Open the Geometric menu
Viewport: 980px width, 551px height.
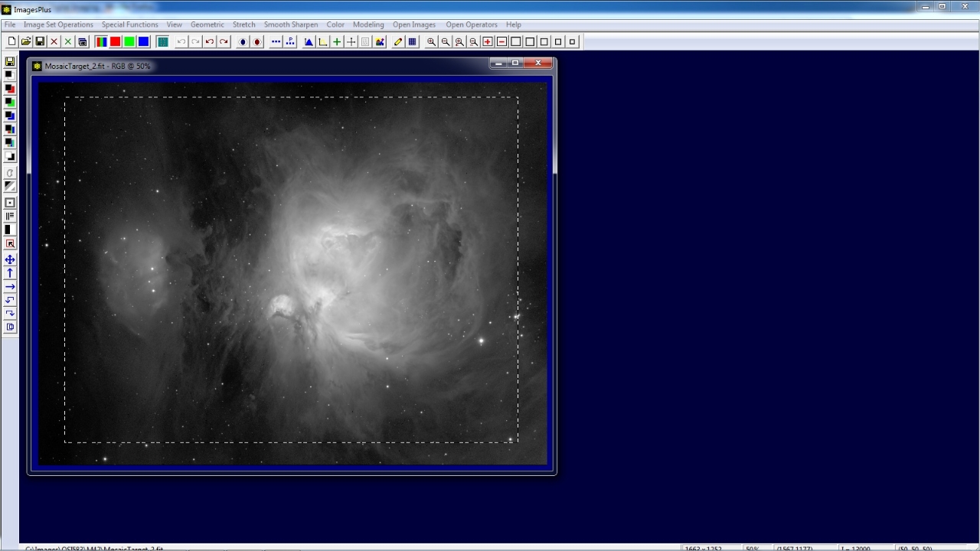point(207,24)
